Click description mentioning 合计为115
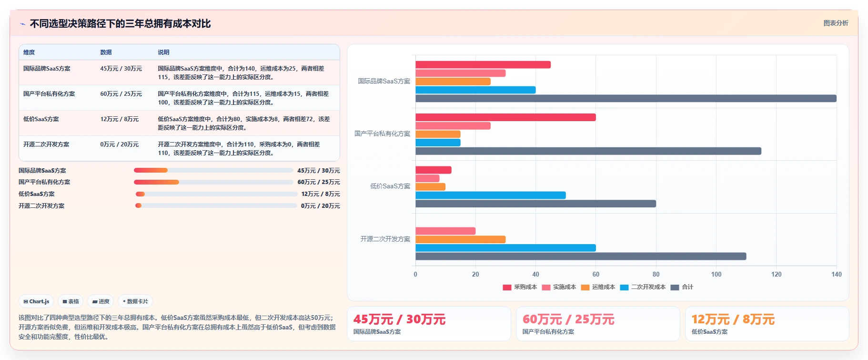The height and width of the screenshot is (360, 868). (243, 98)
